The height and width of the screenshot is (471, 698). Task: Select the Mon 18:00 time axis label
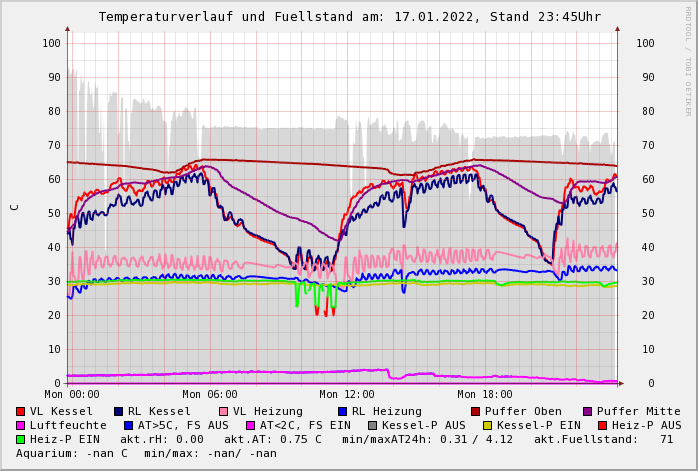484,395
